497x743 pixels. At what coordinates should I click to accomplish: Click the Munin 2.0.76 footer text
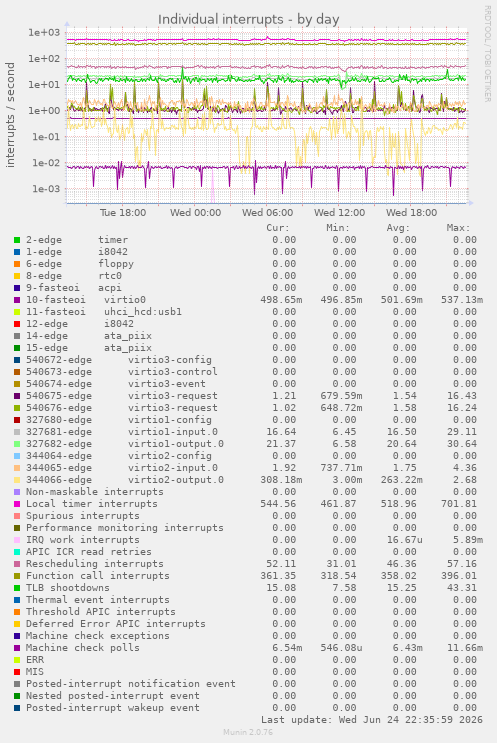click(248, 732)
